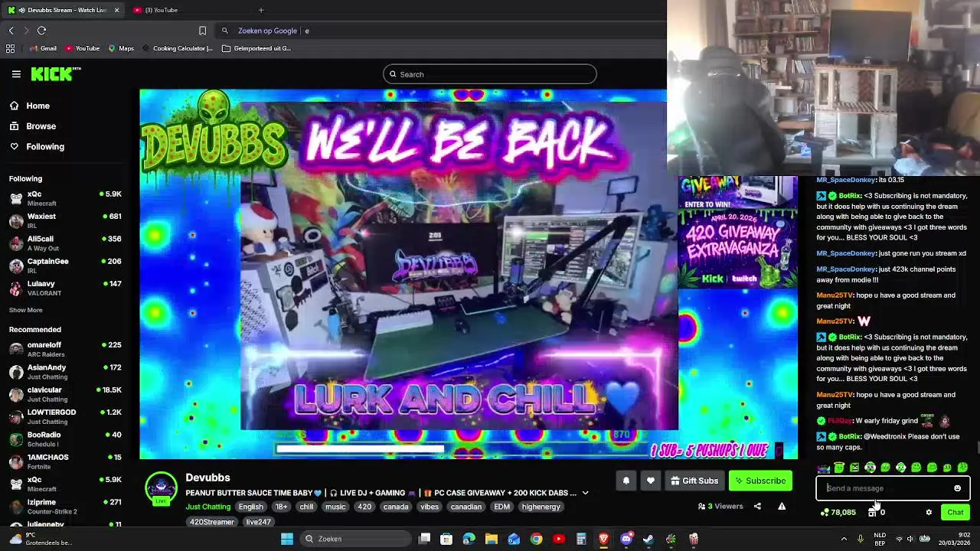The width and height of the screenshot is (980, 551).
Task: Select the vibes tag
Action: pos(430,507)
